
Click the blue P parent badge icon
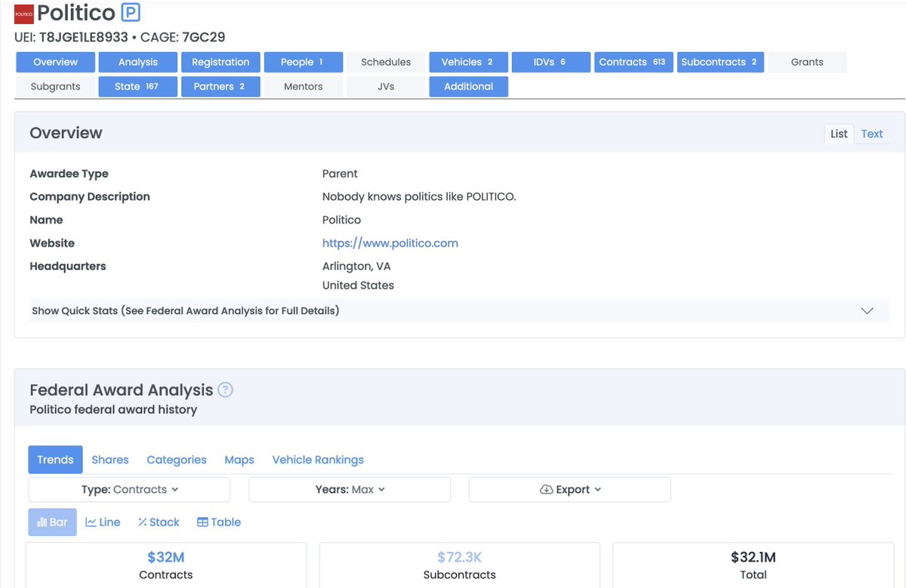131,12
